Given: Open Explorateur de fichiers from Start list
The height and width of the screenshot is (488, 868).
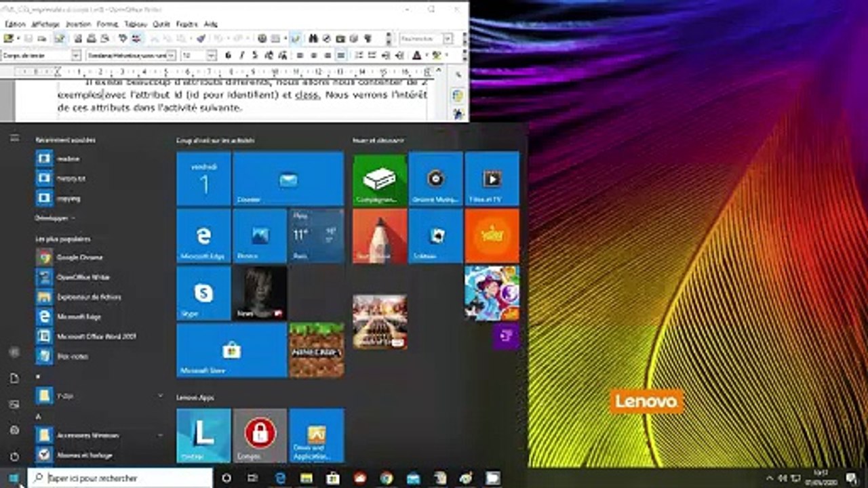Looking at the screenshot, I should [100, 297].
